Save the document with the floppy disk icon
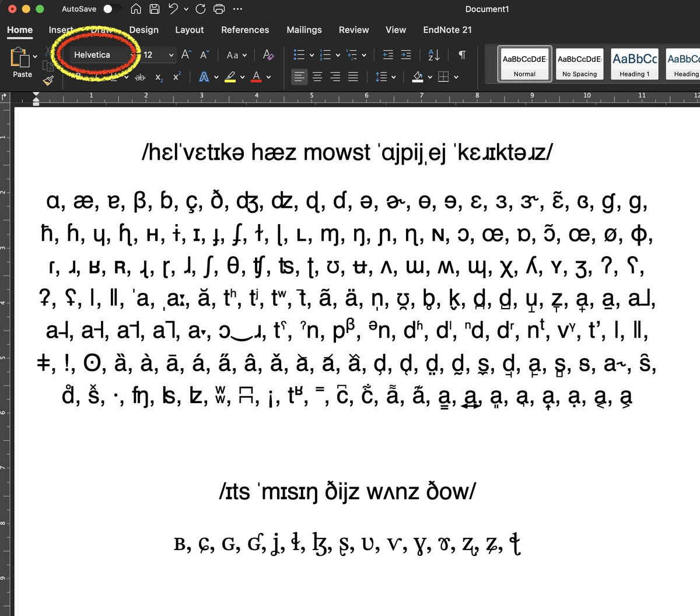Viewport: 700px width, 616px height. pos(154,9)
